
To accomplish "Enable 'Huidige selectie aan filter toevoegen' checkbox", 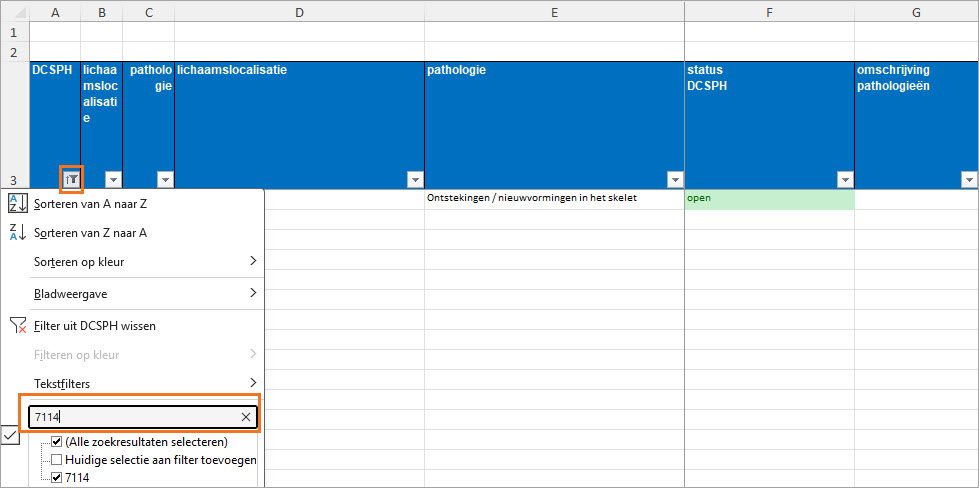I will (57, 460).
